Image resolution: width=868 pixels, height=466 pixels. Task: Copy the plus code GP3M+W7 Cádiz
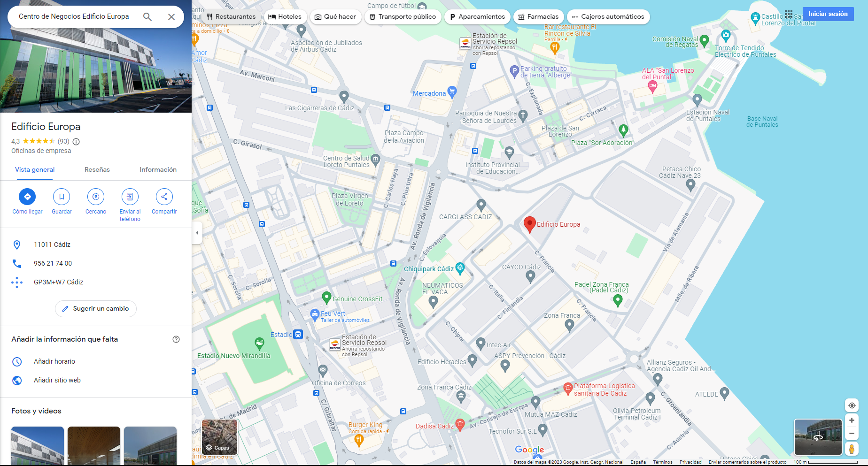pyautogui.click(x=96, y=282)
